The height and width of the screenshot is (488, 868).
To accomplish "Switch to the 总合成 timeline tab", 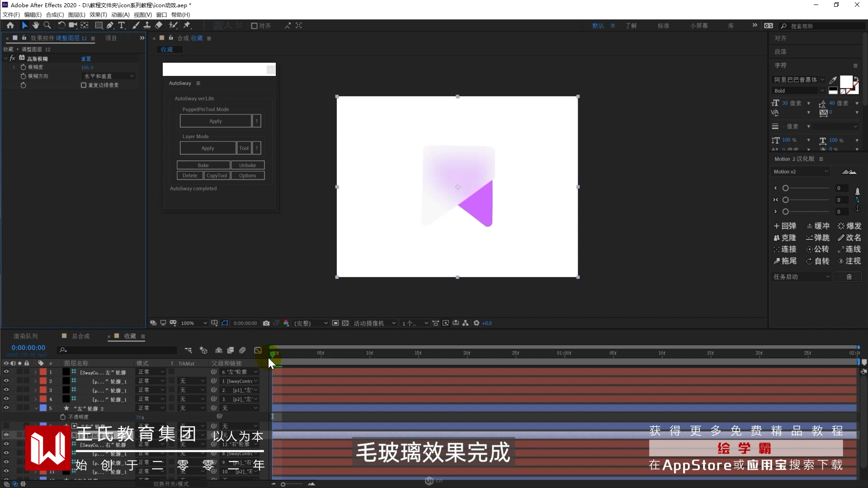I will tap(80, 336).
